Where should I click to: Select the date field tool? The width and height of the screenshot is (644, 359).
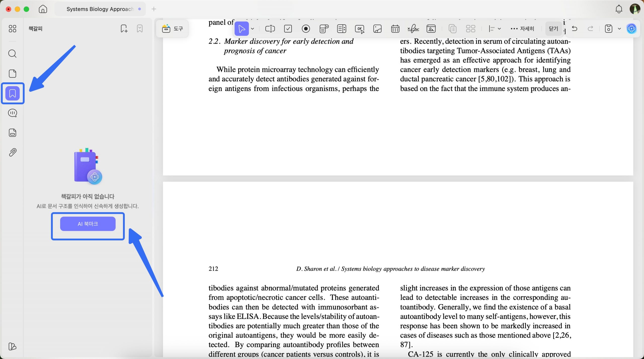click(395, 29)
